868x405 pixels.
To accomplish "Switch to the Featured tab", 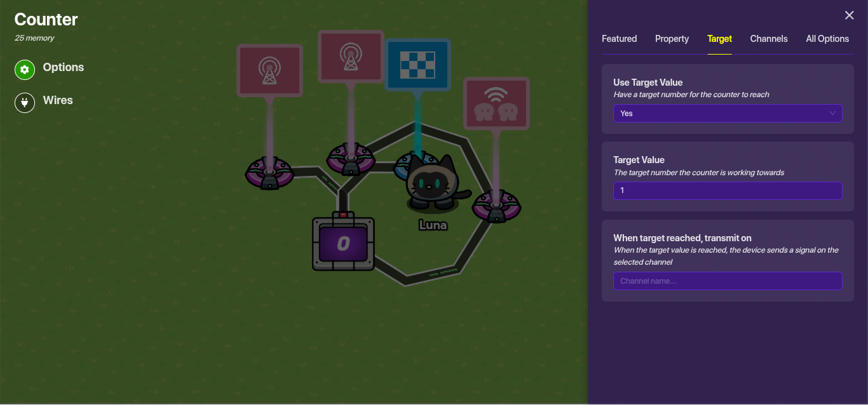I will (619, 39).
